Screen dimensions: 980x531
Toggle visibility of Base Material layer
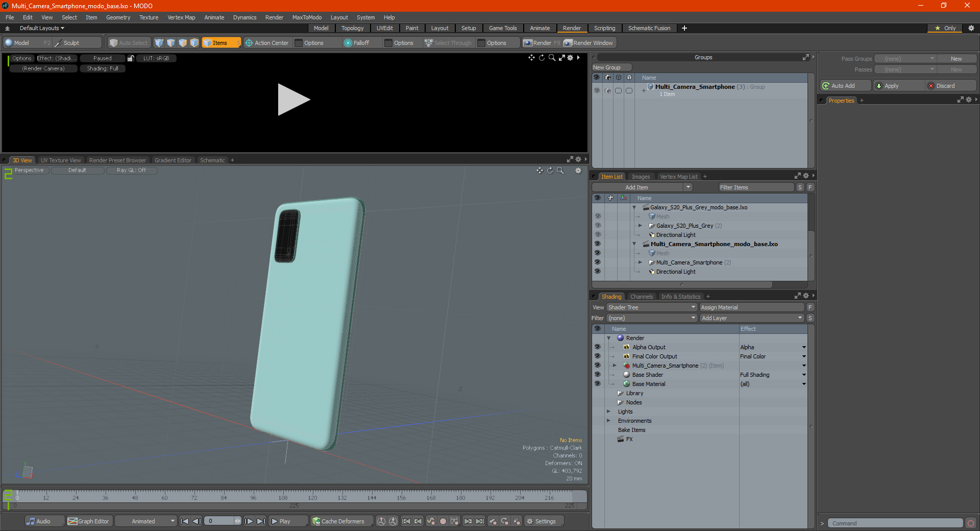tap(597, 384)
